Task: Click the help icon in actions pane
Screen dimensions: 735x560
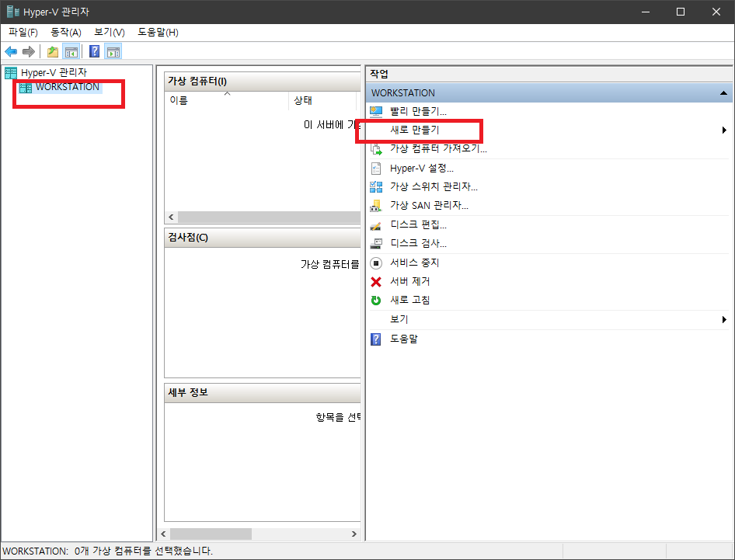Action: click(x=376, y=339)
